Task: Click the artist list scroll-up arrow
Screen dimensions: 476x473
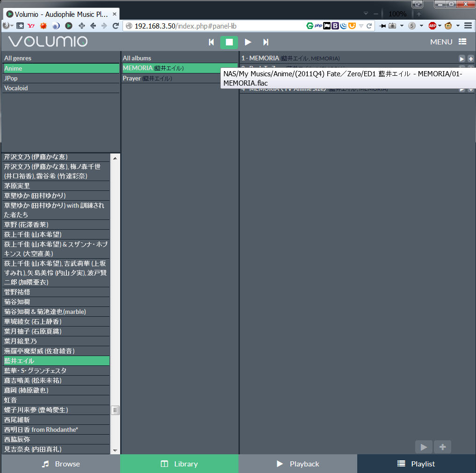Action: (115, 158)
